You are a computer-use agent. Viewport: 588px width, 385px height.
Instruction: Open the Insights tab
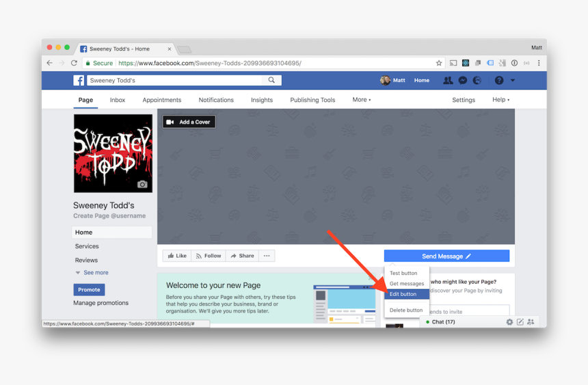(x=262, y=100)
